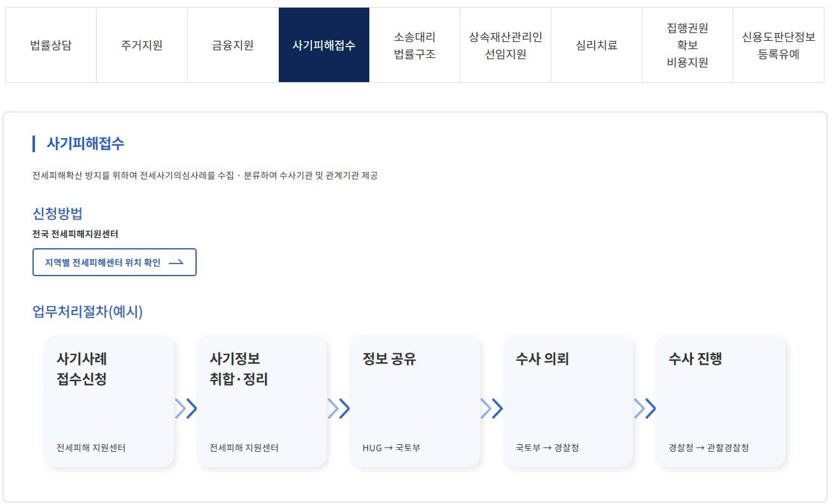Click the chevron arrows after 정보 공유

493,409
